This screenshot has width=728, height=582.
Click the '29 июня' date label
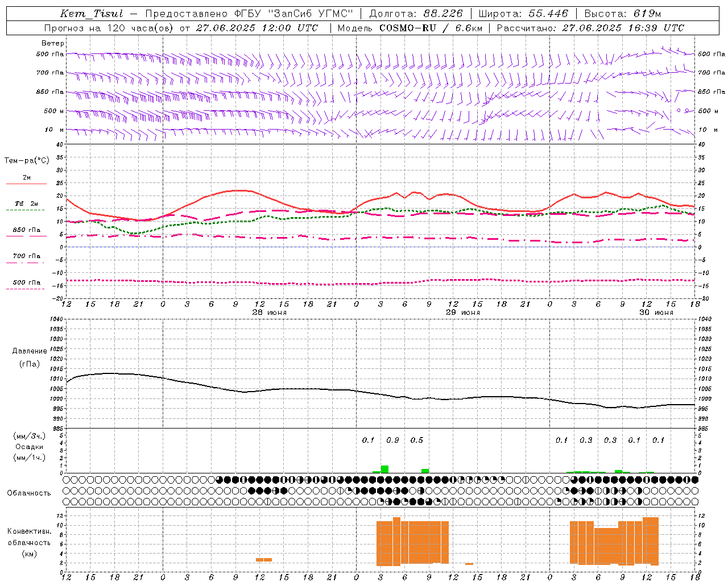tap(462, 313)
